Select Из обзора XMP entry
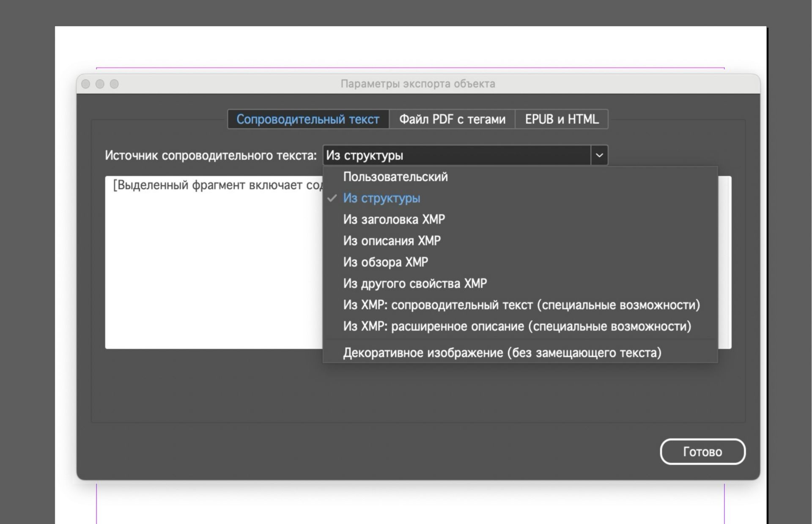 point(385,262)
